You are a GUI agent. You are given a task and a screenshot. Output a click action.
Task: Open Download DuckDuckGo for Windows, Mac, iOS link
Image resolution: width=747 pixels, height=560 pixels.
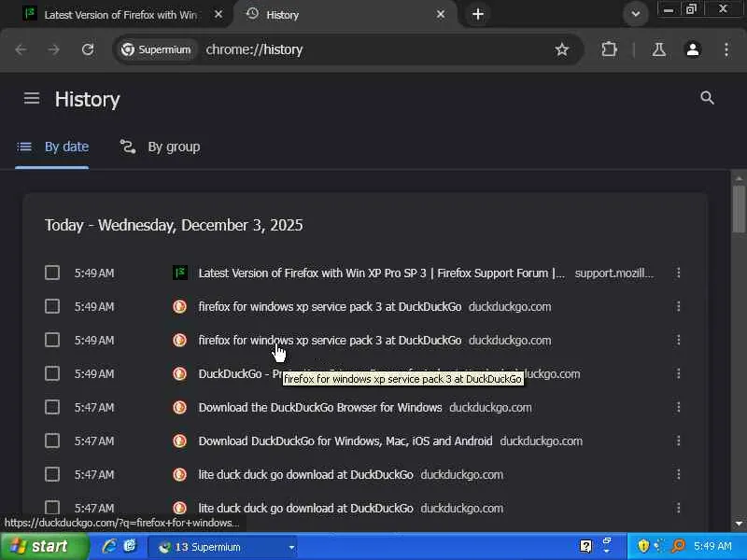345,441
